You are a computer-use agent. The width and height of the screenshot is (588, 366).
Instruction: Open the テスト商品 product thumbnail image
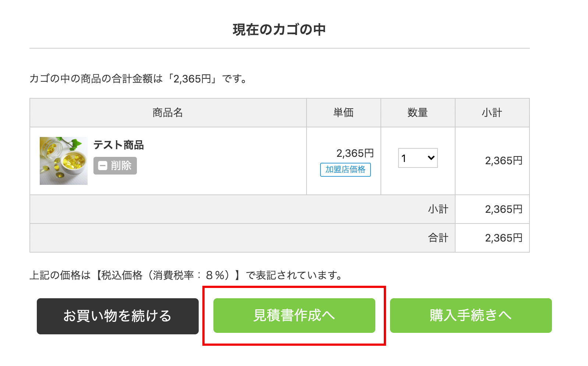coord(64,161)
